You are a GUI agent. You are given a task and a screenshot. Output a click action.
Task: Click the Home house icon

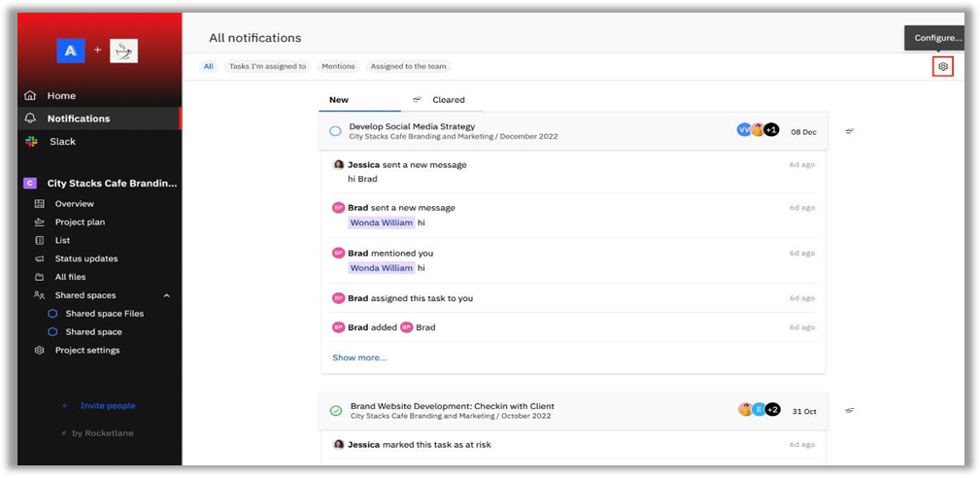point(30,96)
